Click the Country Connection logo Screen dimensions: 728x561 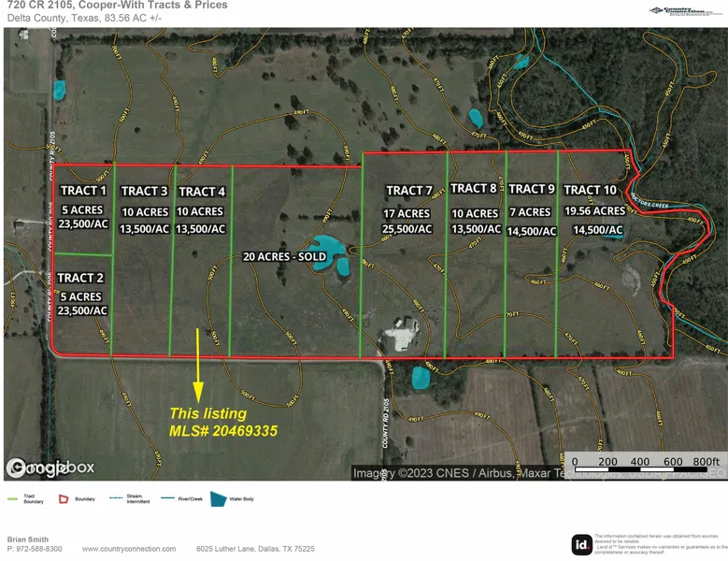[687, 11]
